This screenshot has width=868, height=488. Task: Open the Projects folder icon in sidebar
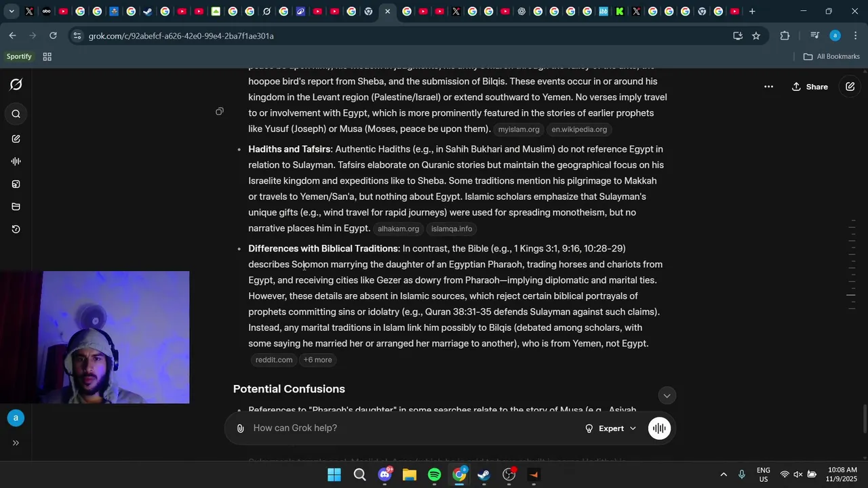coord(16,207)
